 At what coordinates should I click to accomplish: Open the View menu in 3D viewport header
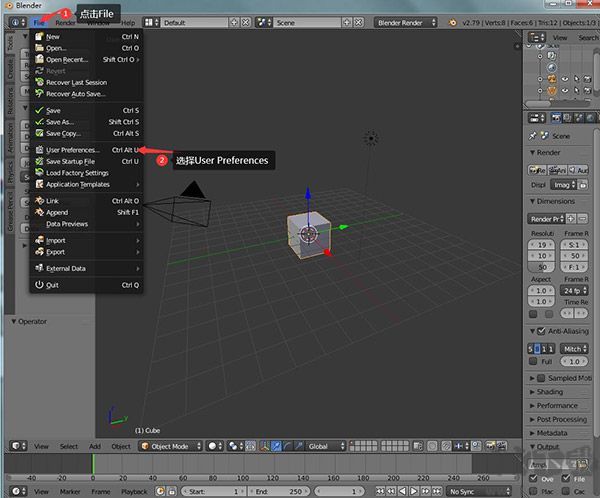click(41, 446)
